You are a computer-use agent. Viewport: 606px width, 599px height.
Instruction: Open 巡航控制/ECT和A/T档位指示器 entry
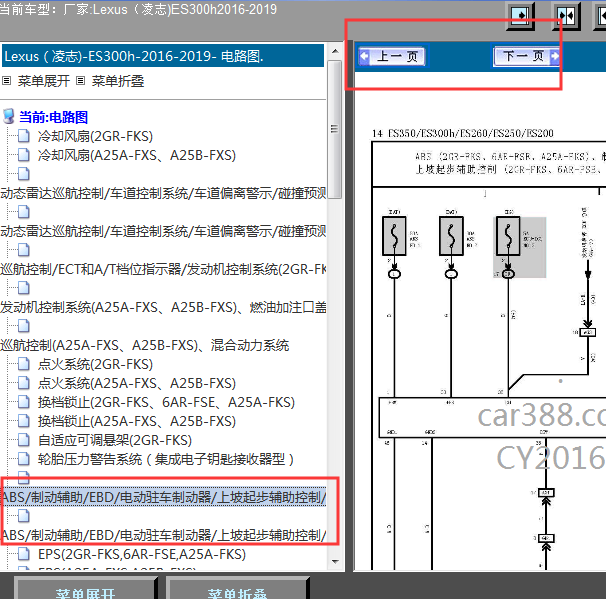163,269
